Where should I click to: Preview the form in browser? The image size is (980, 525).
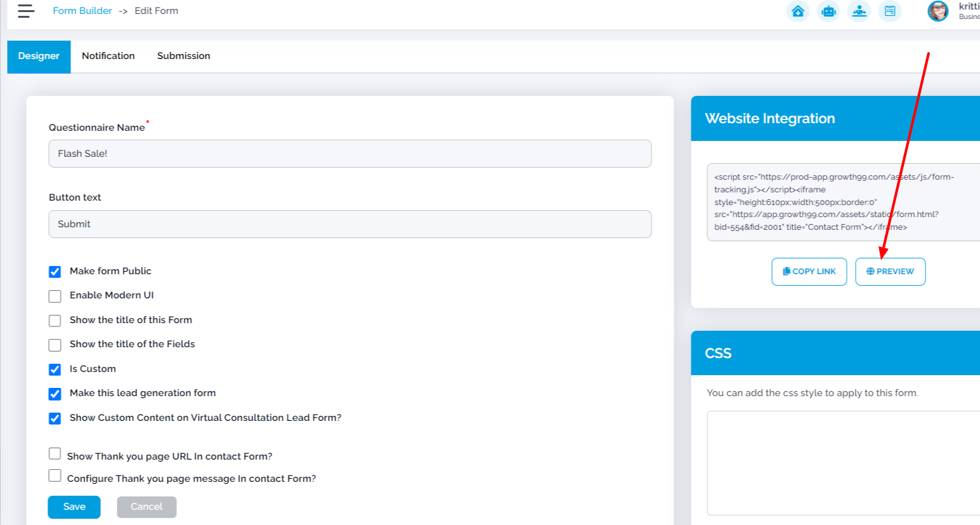click(x=891, y=272)
